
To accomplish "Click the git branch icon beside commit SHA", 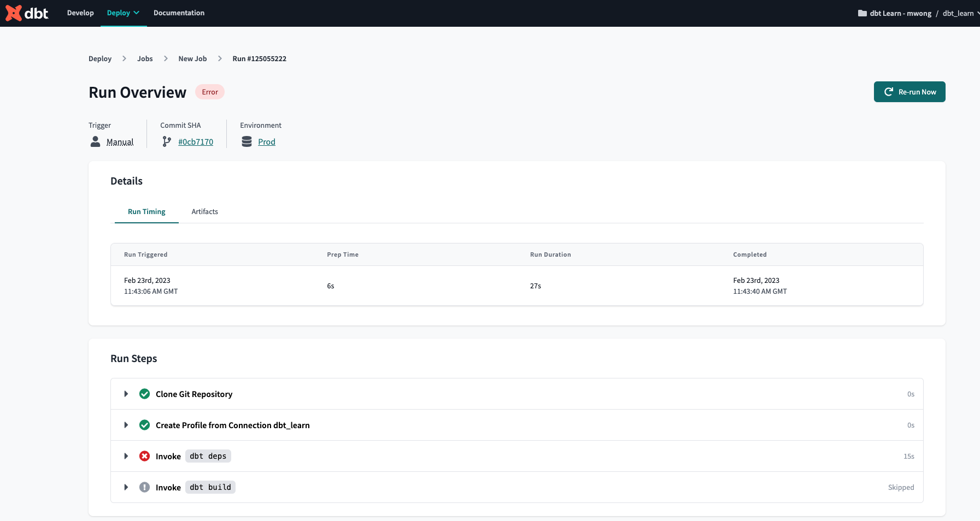I will (x=167, y=142).
